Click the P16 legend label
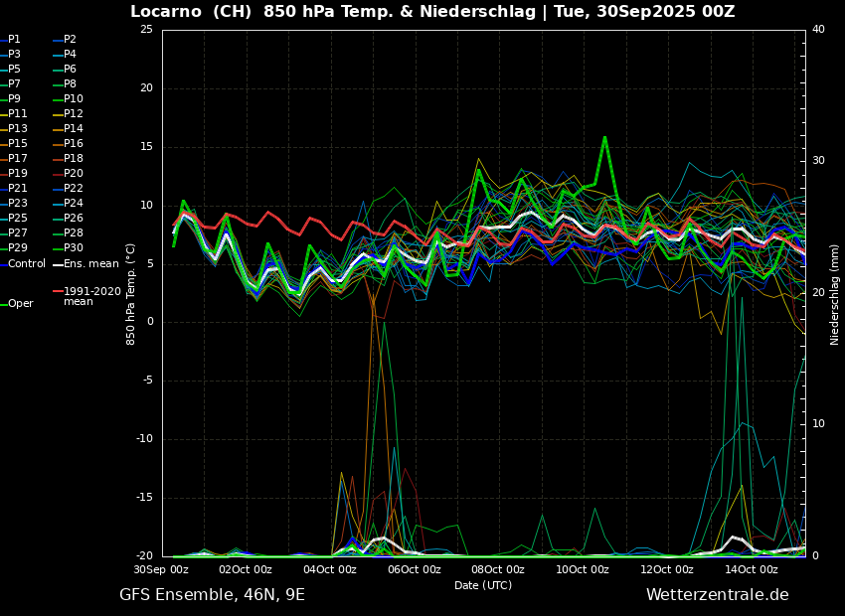This screenshot has width=845, height=616. (74, 144)
